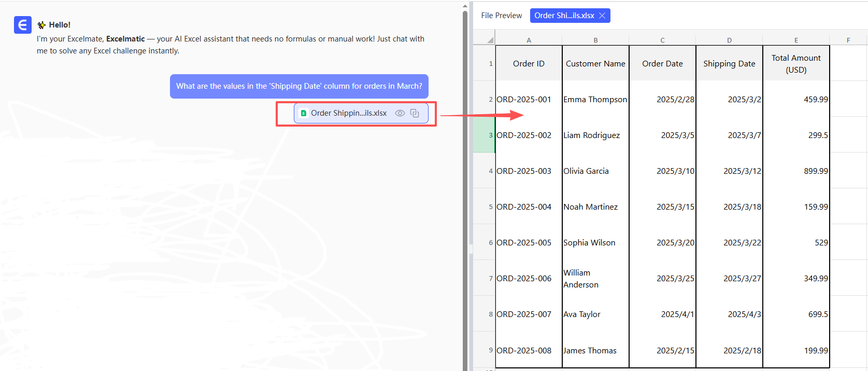This screenshot has height=371, width=868.
Task: Close the Order Shi...ils.xlsx preview tab
Action: [x=602, y=16]
